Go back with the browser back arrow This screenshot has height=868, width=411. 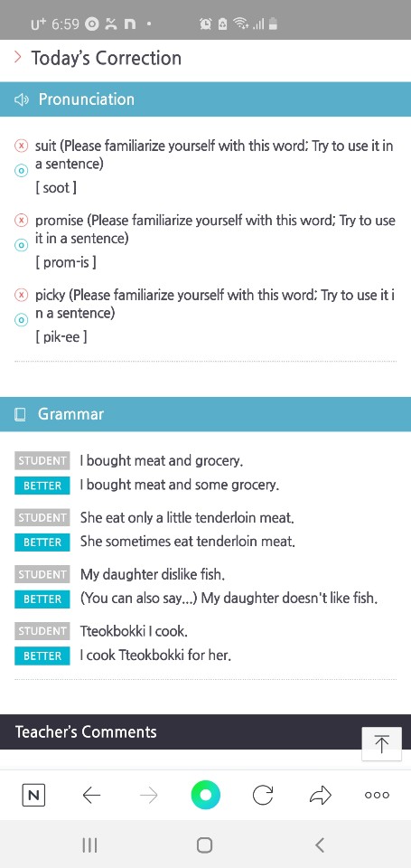91,796
